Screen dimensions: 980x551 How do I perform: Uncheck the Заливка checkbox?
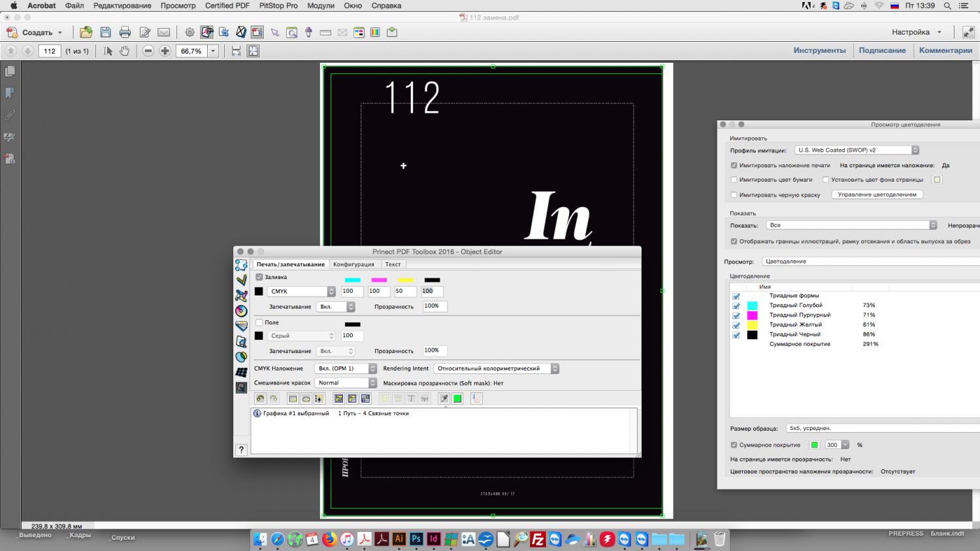[259, 277]
